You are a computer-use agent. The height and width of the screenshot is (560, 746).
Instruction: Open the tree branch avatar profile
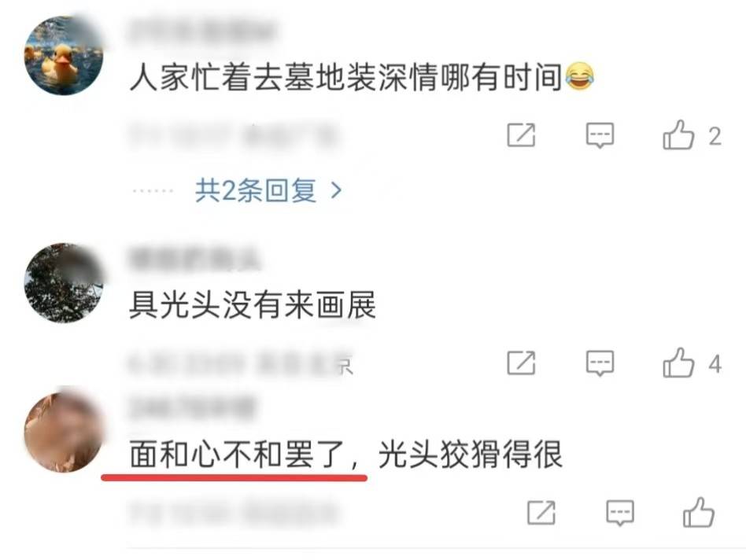pos(64,283)
